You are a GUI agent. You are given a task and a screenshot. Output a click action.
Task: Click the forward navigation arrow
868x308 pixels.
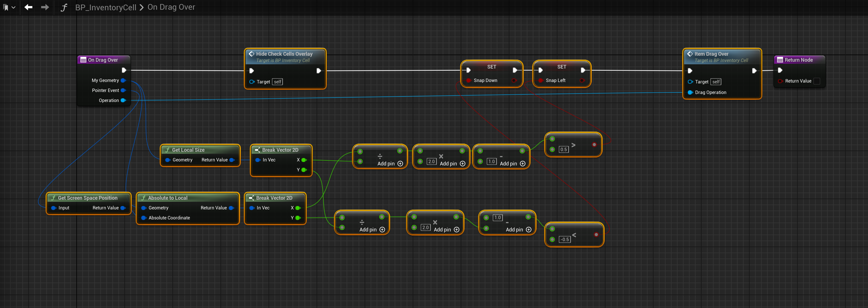coord(45,7)
